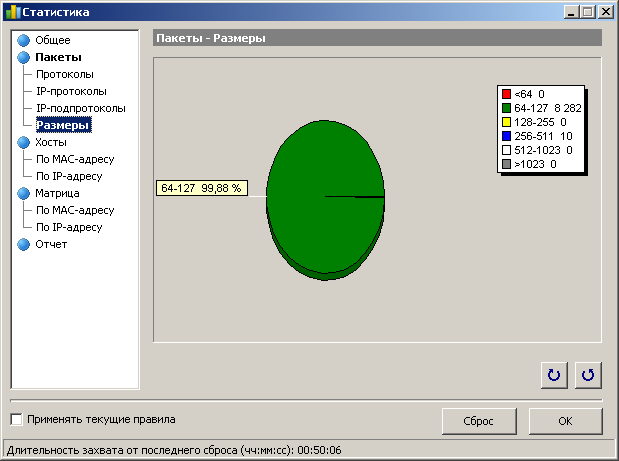Click the Статистика title bar chart icon
Viewport: 619px width, 461px height.
click(12, 12)
